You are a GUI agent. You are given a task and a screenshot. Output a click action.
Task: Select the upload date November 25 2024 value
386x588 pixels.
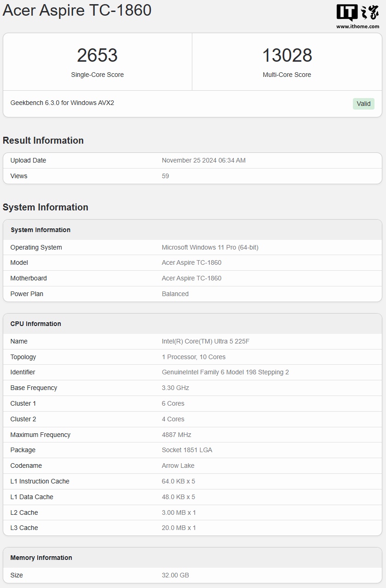point(204,160)
